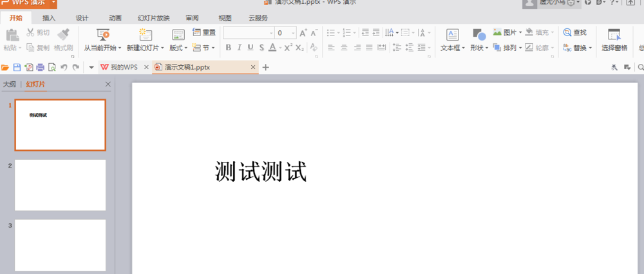This screenshot has height=274, width=644.
Task: Toggle italic formatting
Action: point(239,48)
